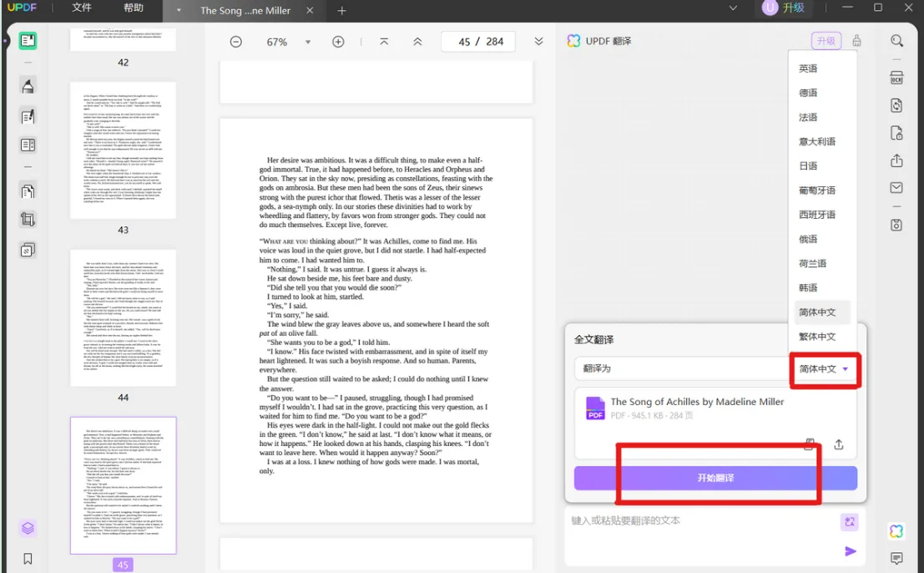Screen dimensions: 924x573
Task: Click the 开始翻译 button
Action: (715, 478)
